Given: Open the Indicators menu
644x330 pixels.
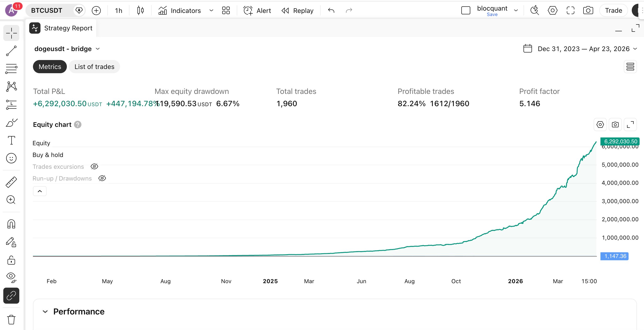Looking at the screenshot, I should pos(185,11).
